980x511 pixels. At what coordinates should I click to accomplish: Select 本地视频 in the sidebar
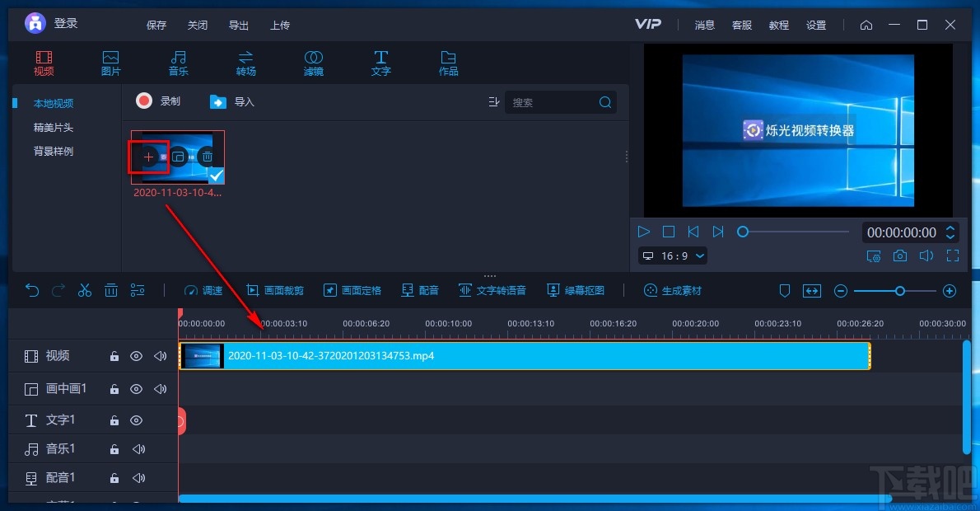54,103
